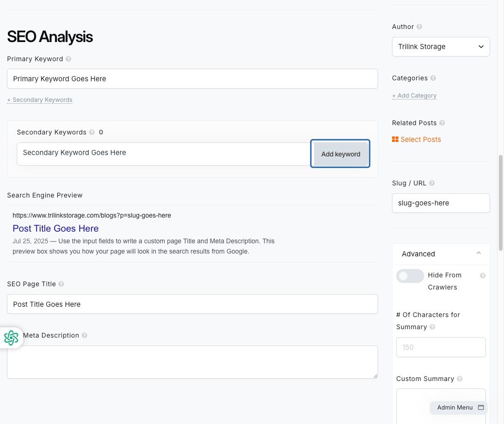Click the Slug / URL help icon
Viewport: 504px width, 424px height.
coord(432,183)
